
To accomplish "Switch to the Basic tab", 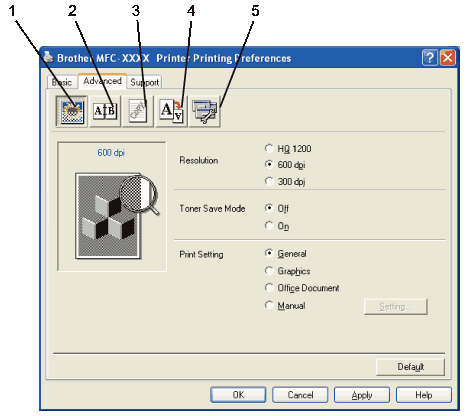I will coord(62,82).
